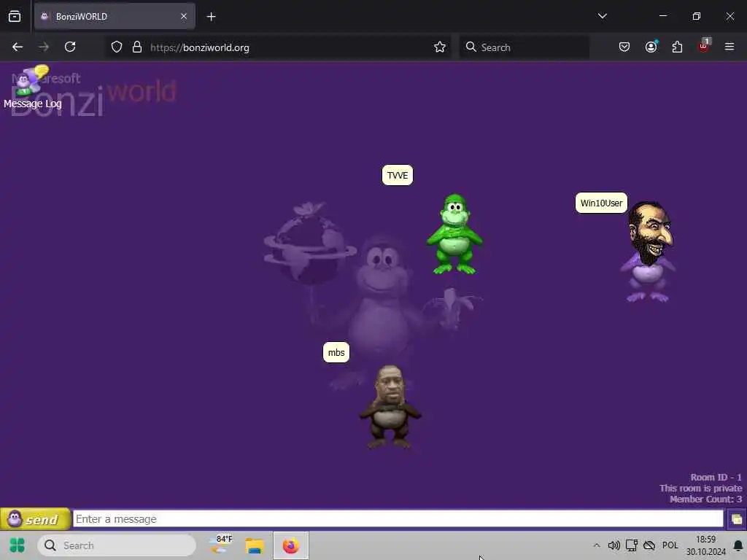Image resolution: width=747 pixels, height=560 pixels.
Task: Select the TVVE name tag
Action: [x=398, y=175]
